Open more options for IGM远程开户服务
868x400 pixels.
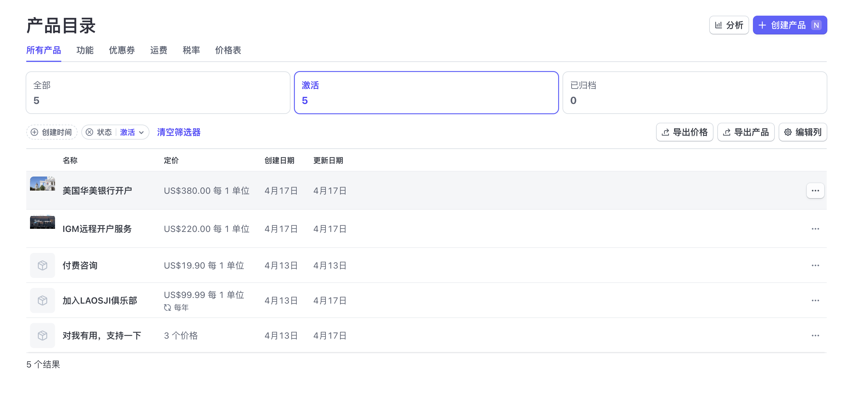[x=815, y=229]
